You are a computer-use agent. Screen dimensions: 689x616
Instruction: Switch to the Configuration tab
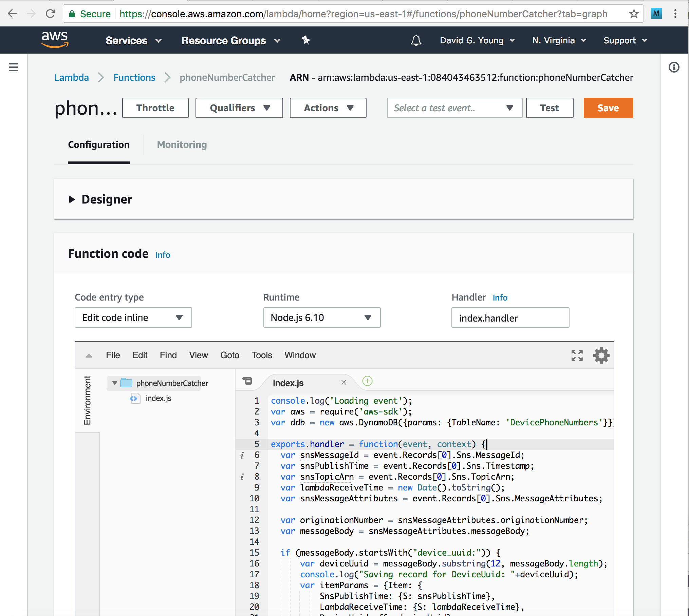(99, 145)
